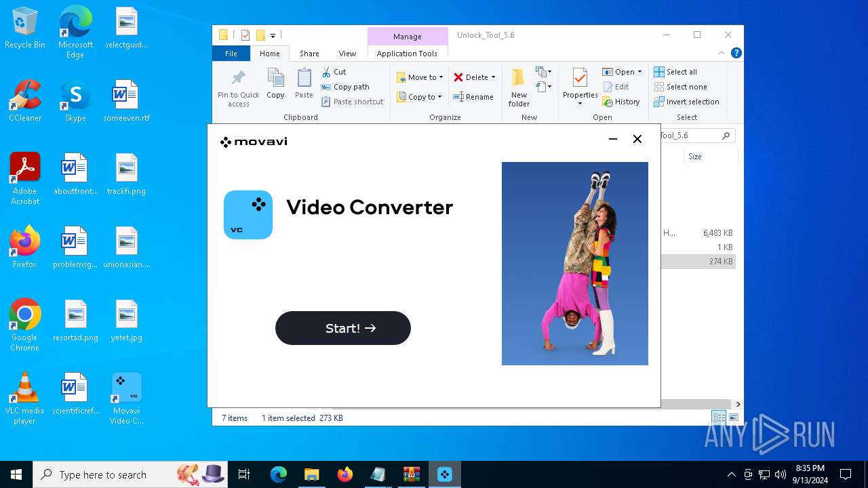
Task: Open Recycle Bin desktop icon
Action: [25, 28]
